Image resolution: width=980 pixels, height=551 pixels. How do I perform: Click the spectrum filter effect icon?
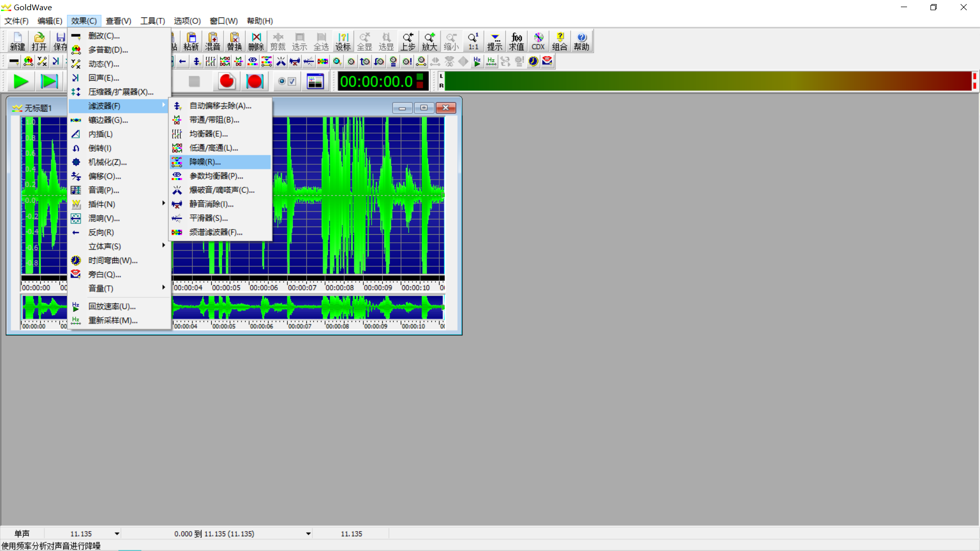point(323,61)
